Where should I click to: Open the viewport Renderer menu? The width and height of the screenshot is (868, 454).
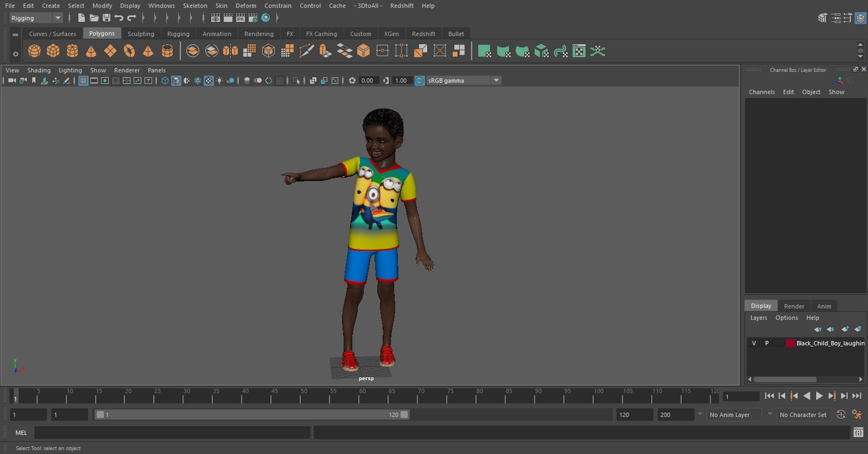pyautogui.click(x=127, y=70)
